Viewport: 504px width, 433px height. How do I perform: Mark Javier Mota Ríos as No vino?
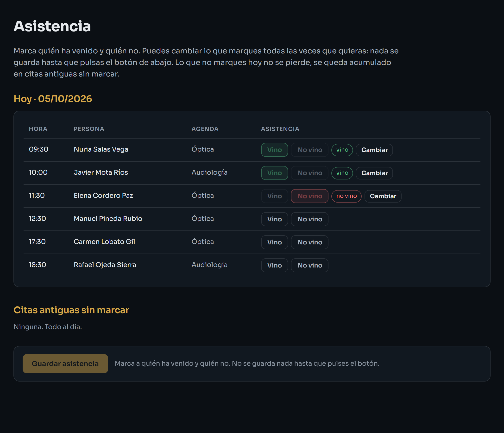coord(309,173)
